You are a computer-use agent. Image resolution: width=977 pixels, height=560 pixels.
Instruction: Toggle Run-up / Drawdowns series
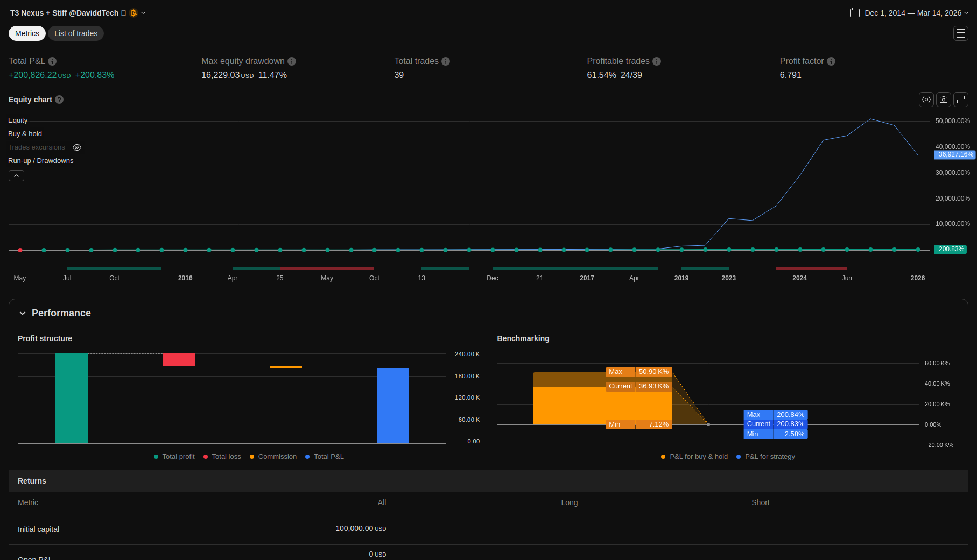coord(40,161)
